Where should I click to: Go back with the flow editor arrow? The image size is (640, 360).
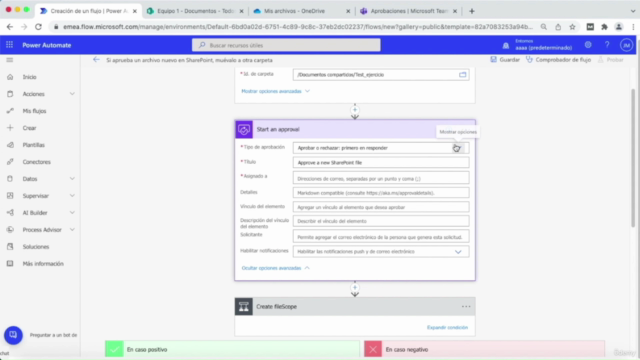tap(96, 60)
